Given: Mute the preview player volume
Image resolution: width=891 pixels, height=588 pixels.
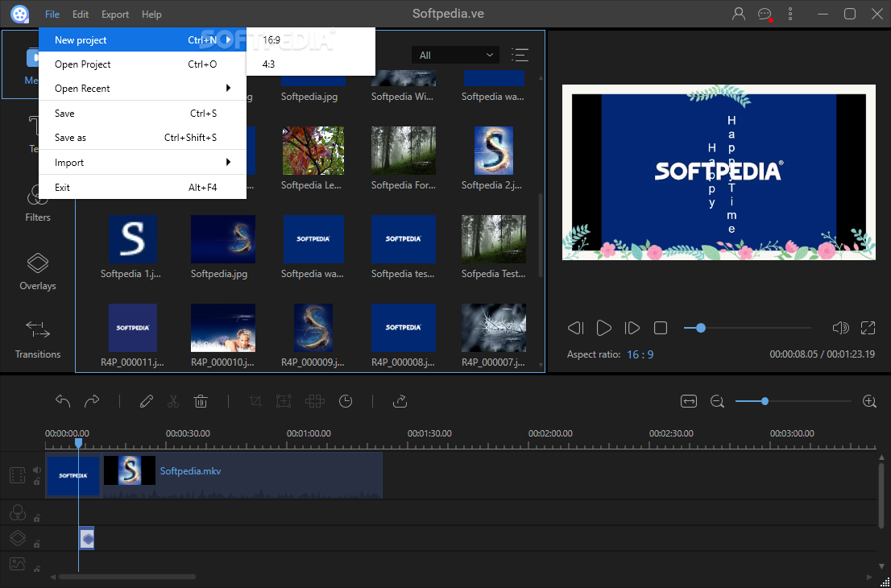Looking at the screenshot, I should [x=840, y=328].
